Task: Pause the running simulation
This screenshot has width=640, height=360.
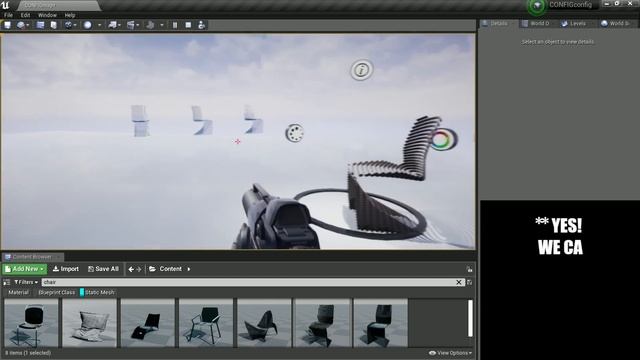Action: 175,25
